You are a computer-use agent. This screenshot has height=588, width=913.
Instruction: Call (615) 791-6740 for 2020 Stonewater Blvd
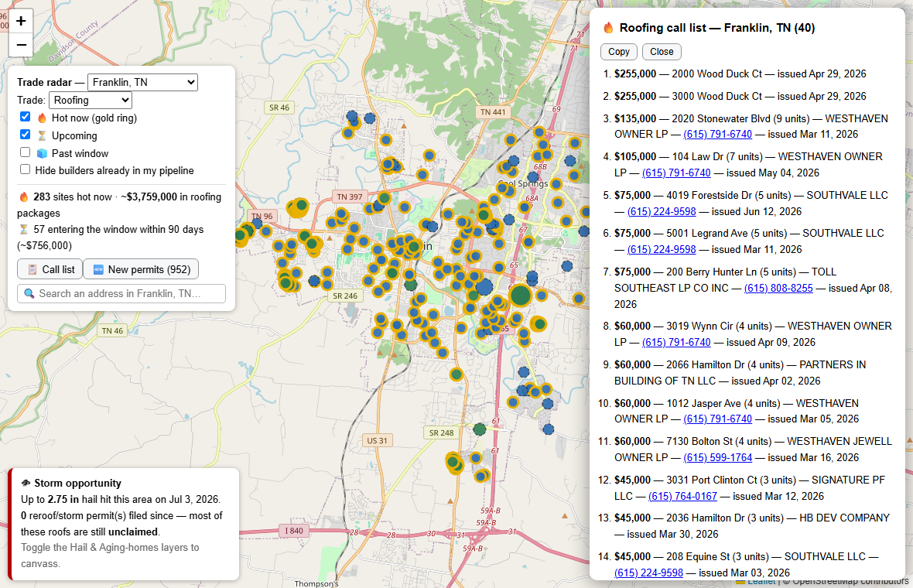(717, 134)
